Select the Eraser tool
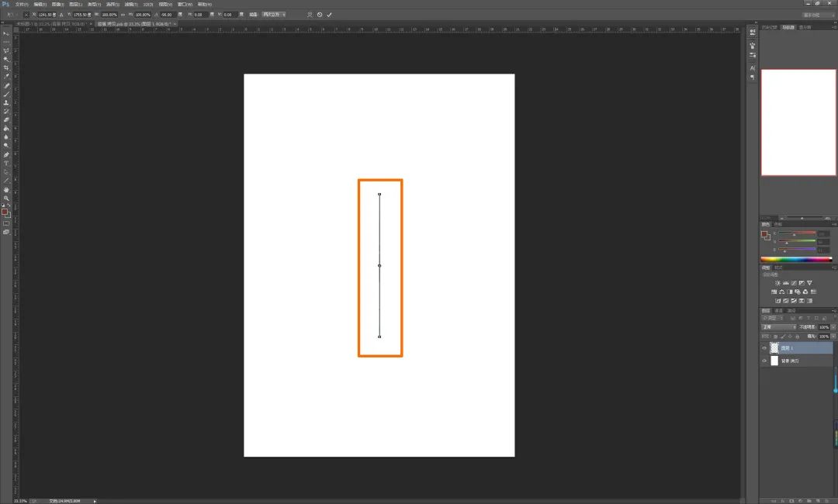The image size is (838, 504). coord(6,119)
